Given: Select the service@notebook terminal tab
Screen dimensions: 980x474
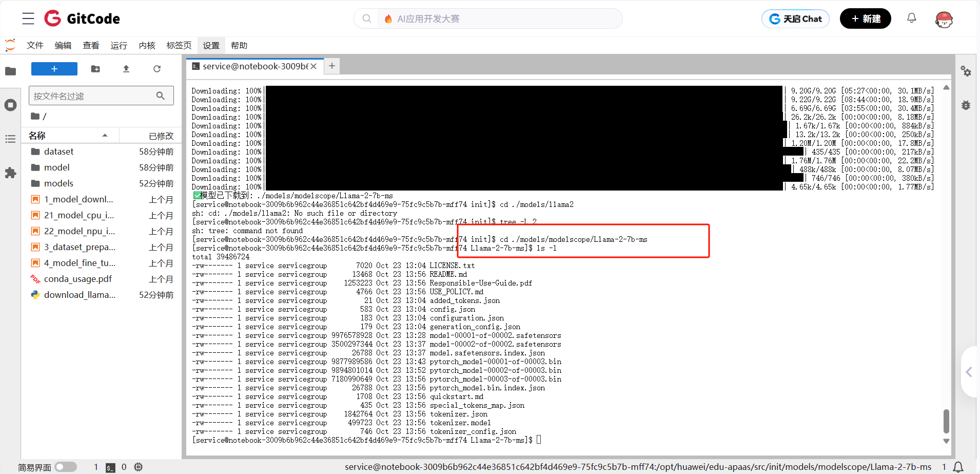Looking at the screenshot, I should (x=255, y=66).
